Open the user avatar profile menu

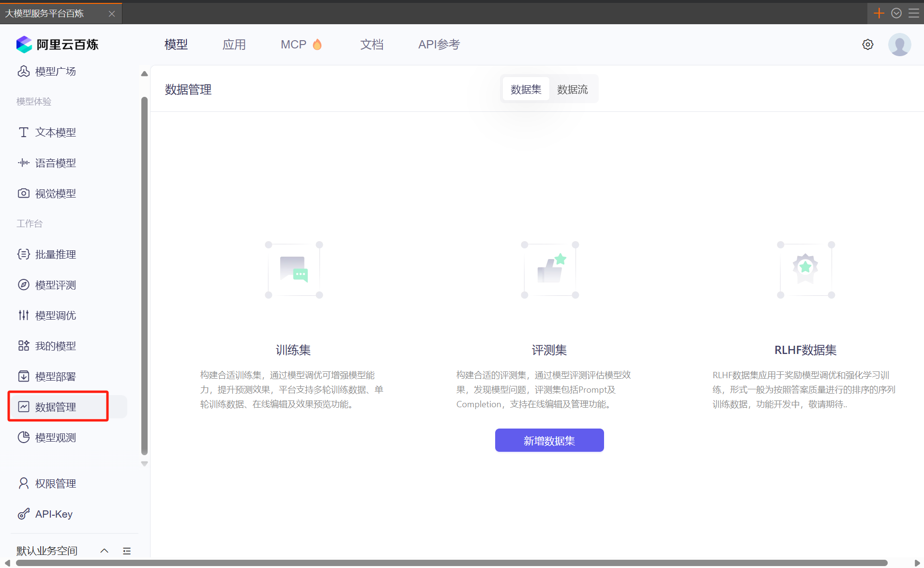tap(900, 45)
